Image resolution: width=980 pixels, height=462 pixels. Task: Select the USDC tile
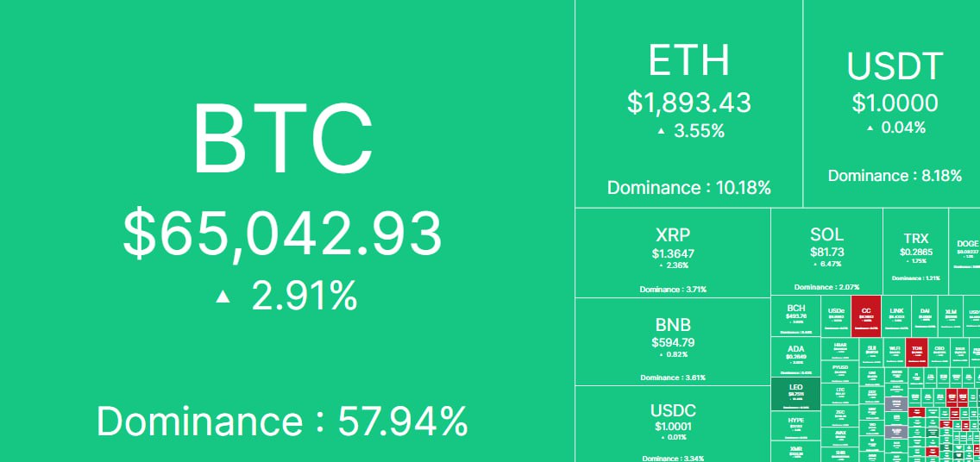[672, 424]
